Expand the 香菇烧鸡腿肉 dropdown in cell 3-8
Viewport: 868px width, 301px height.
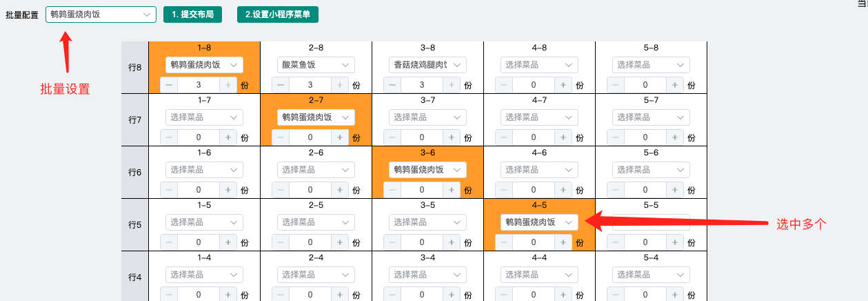(x=427, y=65)
